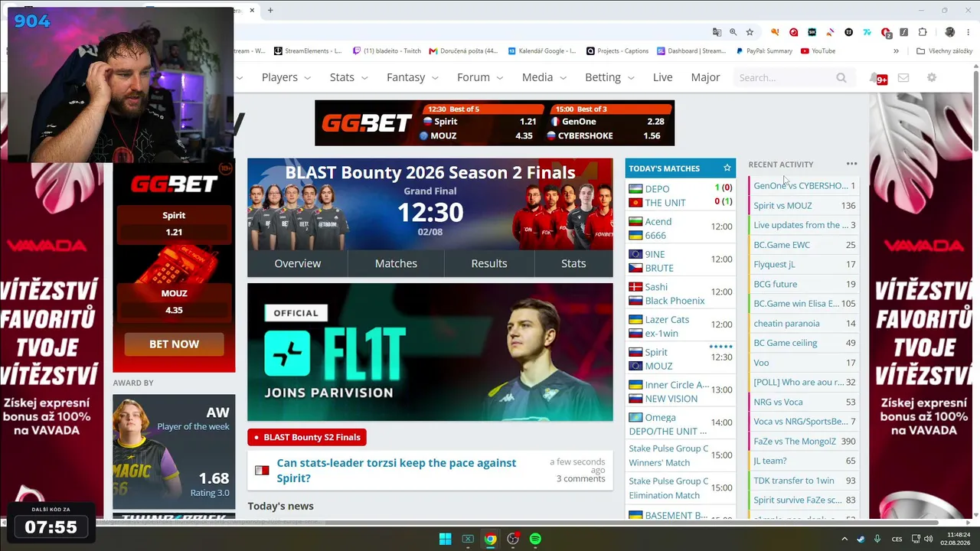Click the microphone tray icon
The height and width of the screenshot is (551, 980).
tap(877, 539)
